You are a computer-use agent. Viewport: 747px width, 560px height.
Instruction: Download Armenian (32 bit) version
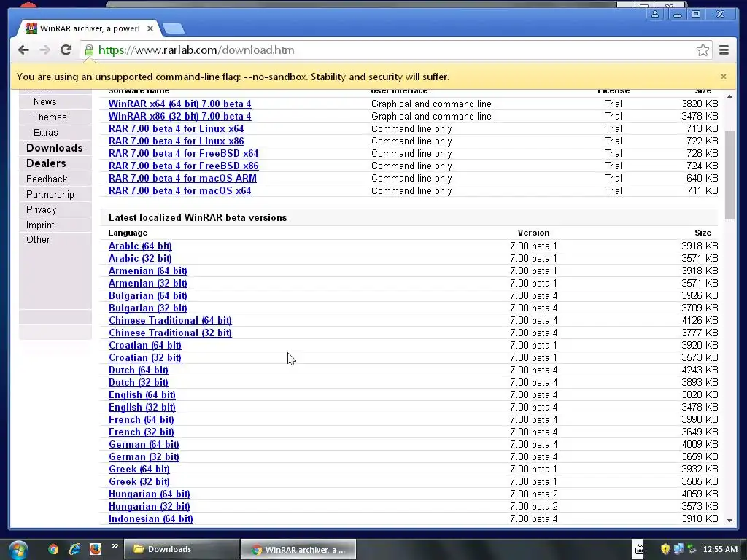[147, 284]
